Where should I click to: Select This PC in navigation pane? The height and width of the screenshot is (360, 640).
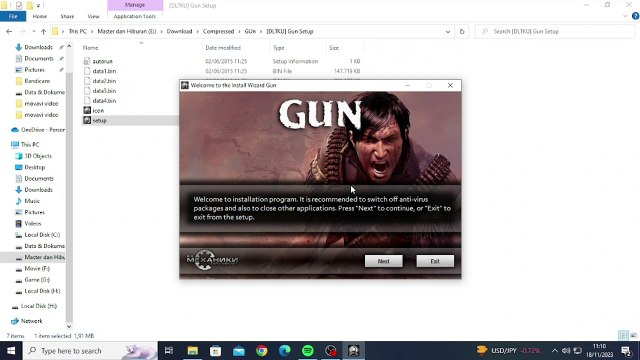(x=30, y=144)
